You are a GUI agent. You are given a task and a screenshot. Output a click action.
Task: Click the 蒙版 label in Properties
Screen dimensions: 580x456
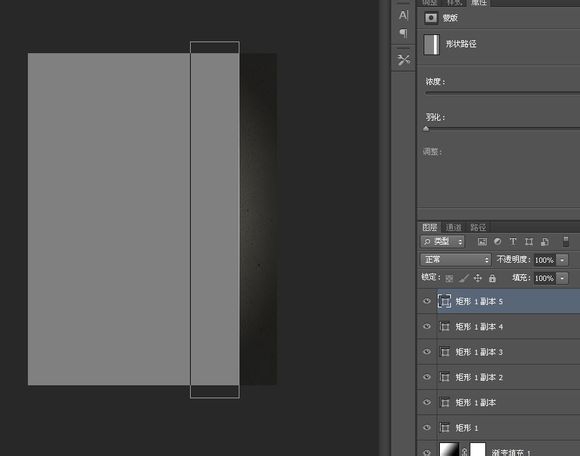pyautogui.click(x=450, y=18)
